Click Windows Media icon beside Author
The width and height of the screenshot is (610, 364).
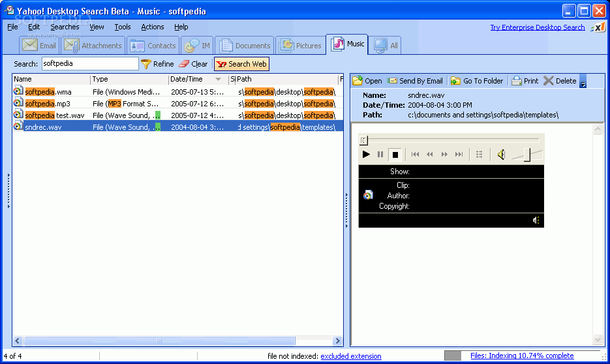tap(368, 195)
